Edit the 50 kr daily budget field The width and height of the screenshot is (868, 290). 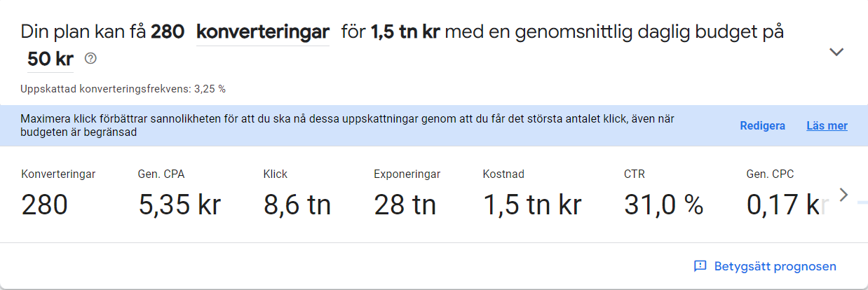(50, 60)
